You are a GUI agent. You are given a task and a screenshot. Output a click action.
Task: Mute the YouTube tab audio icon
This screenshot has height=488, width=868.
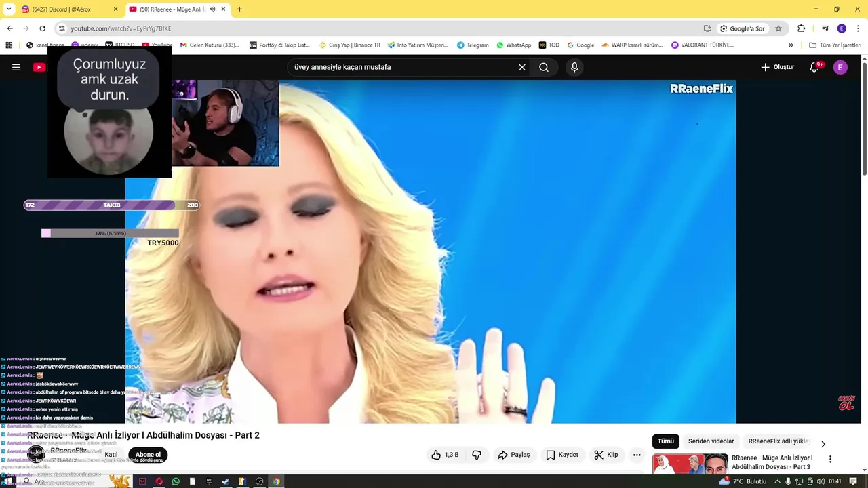point(212,9)
